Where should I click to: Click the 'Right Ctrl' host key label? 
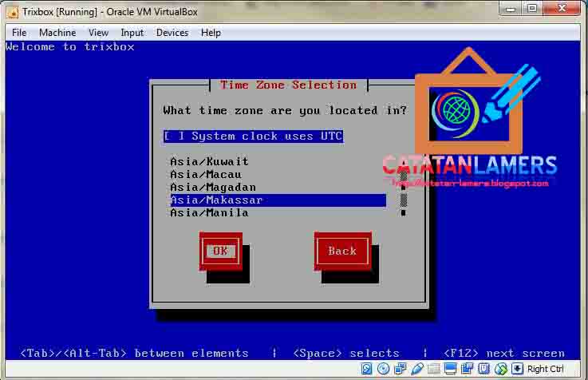click(x=545, y=369)
